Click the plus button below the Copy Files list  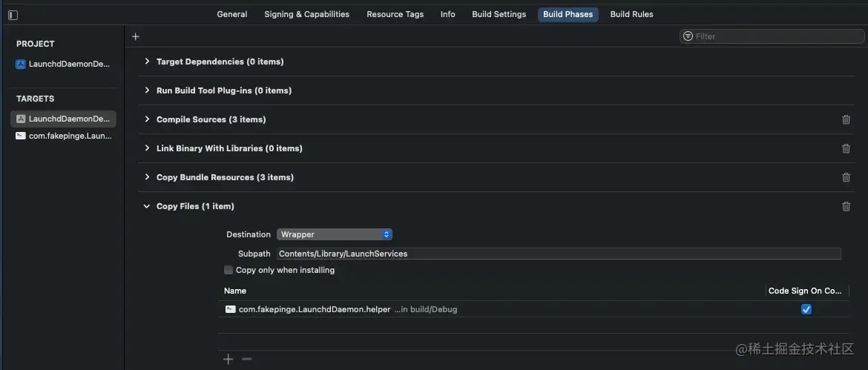pyautogui.click(x=228, y=360)
